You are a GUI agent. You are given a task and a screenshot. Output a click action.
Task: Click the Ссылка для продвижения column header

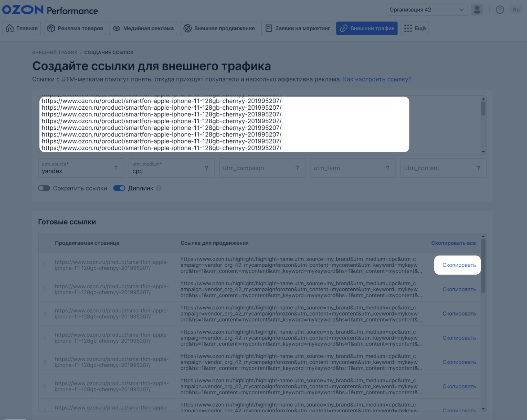(215, 243)
